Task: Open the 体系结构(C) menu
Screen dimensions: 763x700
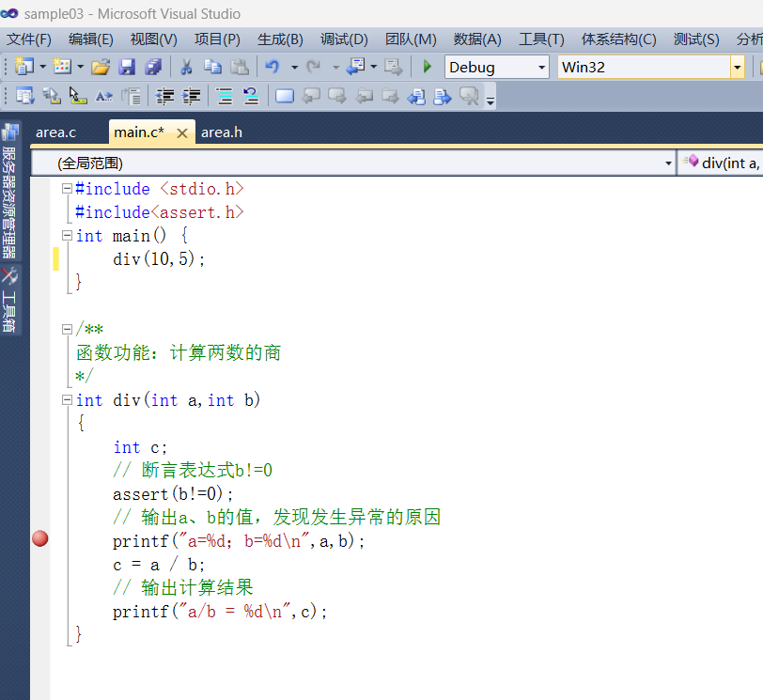Action: pos(618,39)
